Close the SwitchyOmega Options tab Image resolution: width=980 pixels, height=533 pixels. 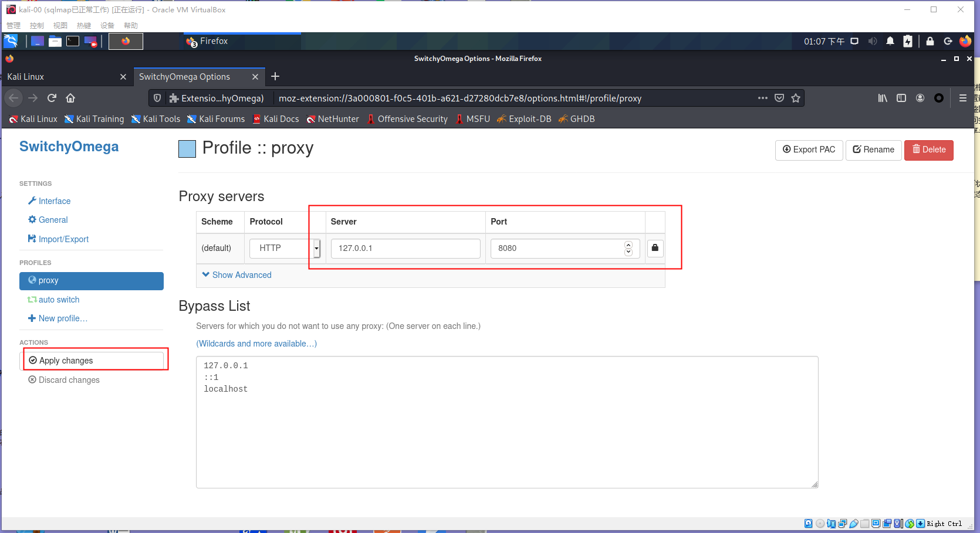(x=255, y=77)
